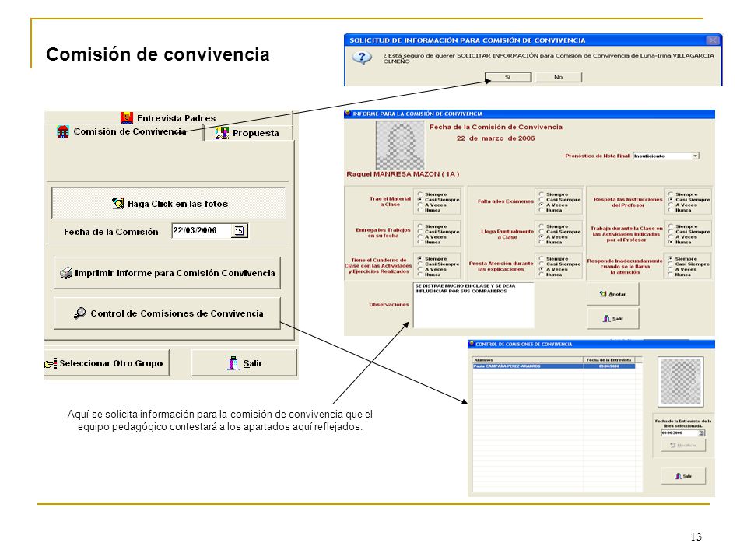Switch to the Propuesta tab

pos(247,133)
